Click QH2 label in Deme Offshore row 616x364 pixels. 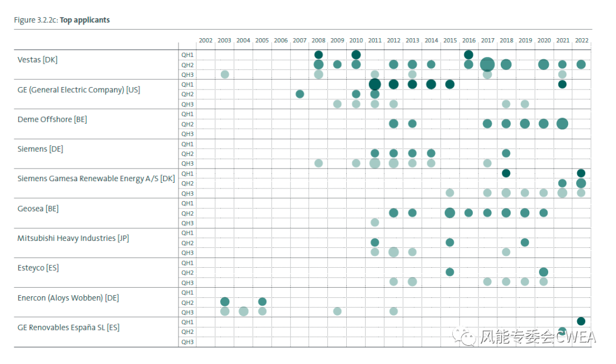[x=188, y=124]
